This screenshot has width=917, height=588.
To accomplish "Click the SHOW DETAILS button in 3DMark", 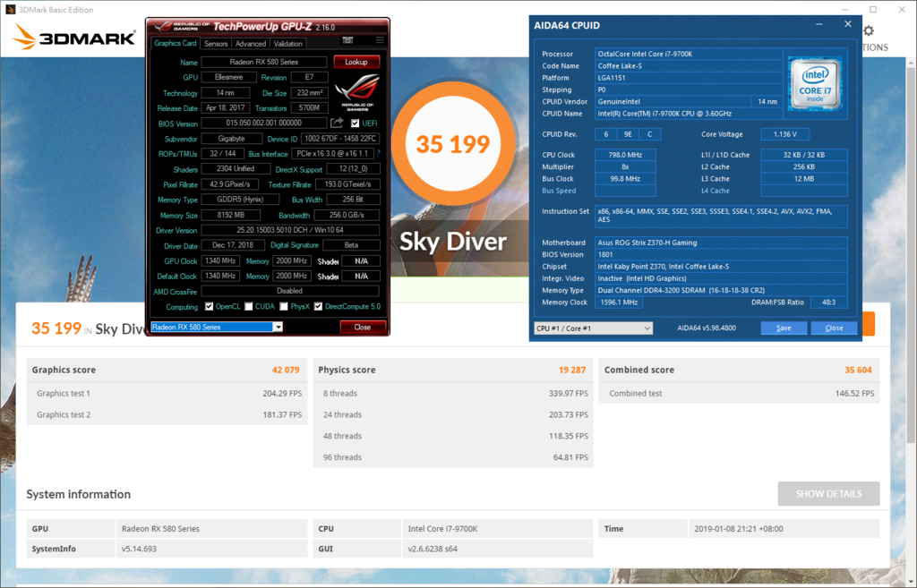I will pos(828,494).
